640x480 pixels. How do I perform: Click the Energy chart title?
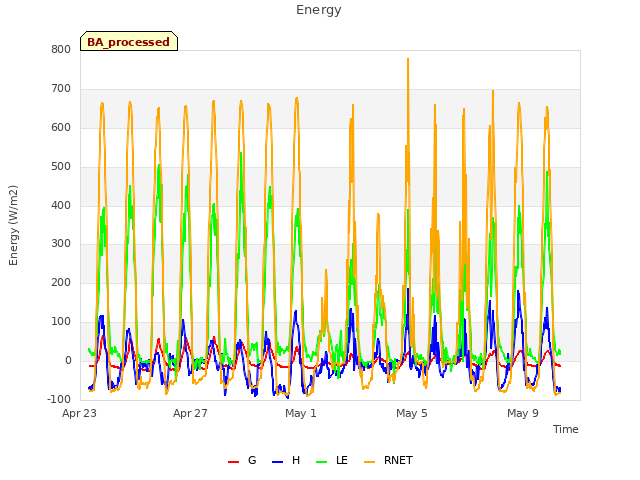coord(319,10)
